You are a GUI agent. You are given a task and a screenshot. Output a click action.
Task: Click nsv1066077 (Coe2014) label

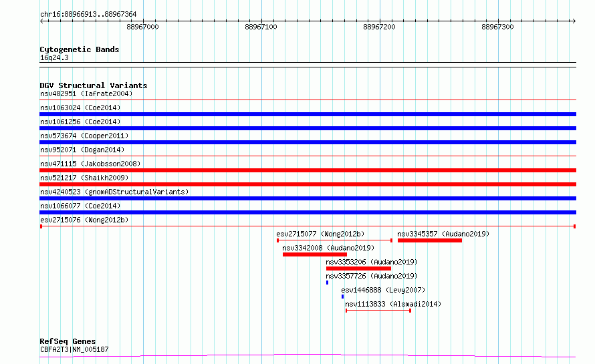pos(80,206)
